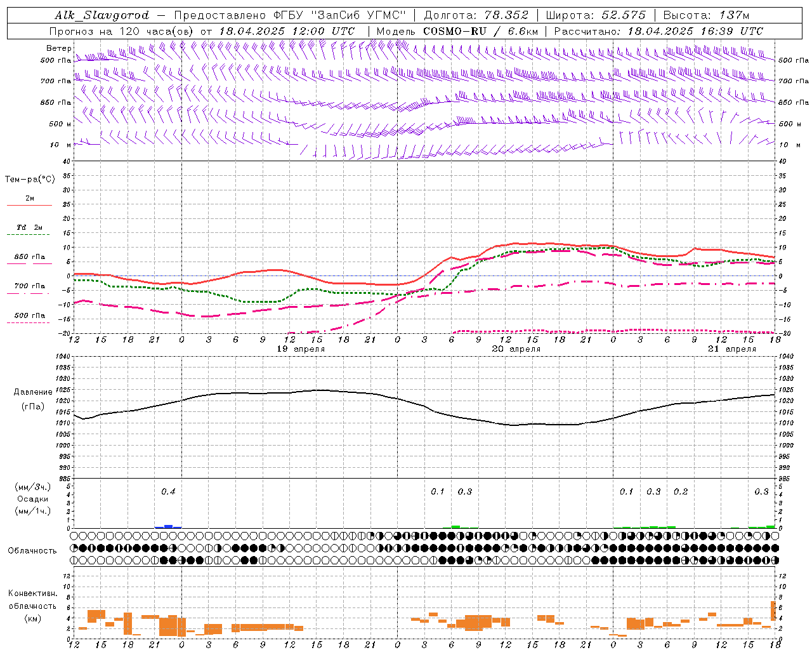812x650 pixels.
Task: Click the (мм/1ч.) precipitation unit label
Action: tap(33, 511)
